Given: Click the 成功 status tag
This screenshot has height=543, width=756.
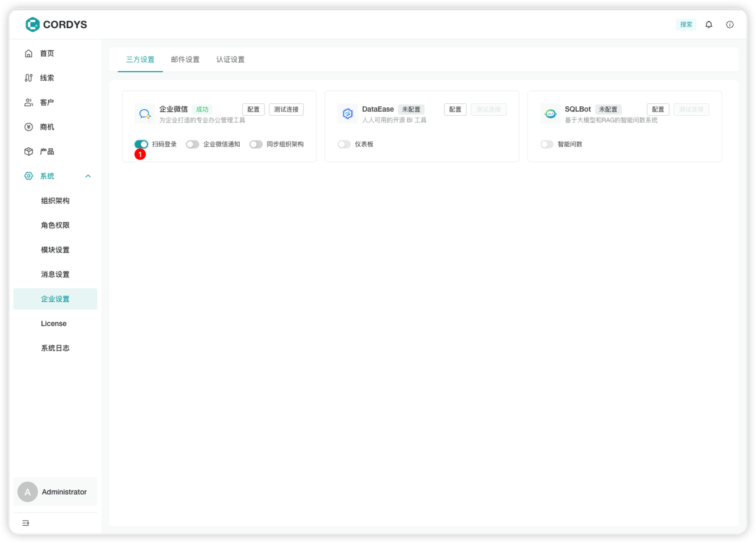Looking at the screenshot, I should point(202,110).
